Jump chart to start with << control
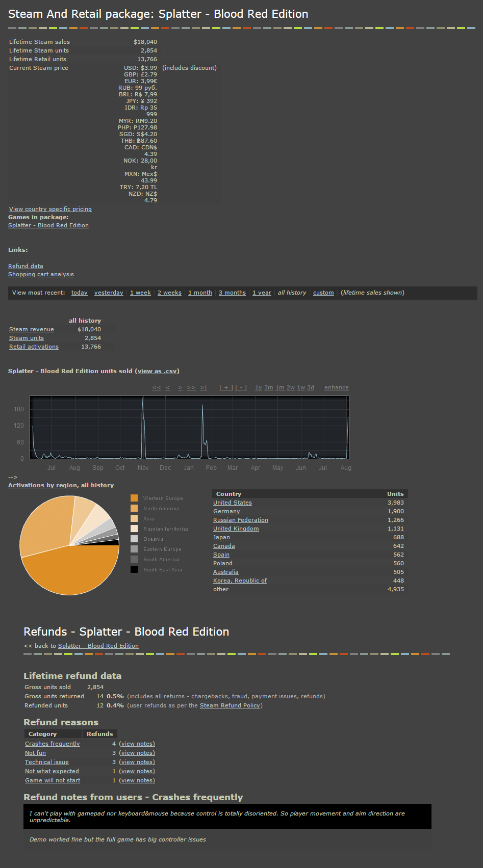 click(157, 387)
